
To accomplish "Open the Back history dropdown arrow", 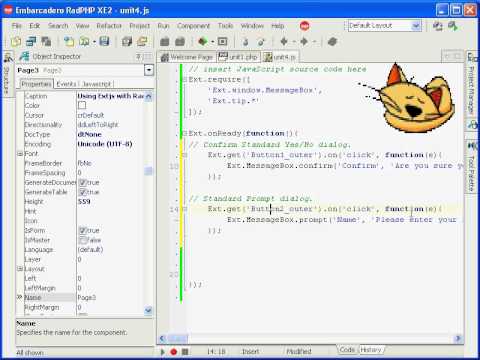I will pyautogui.click(x=294, y=42).
